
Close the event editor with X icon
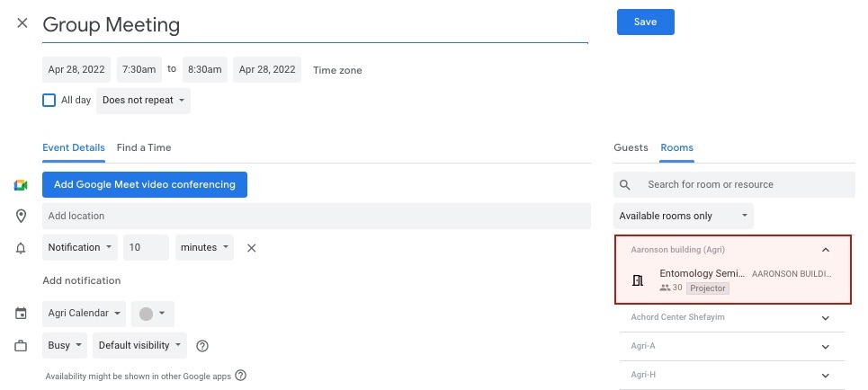22,22
